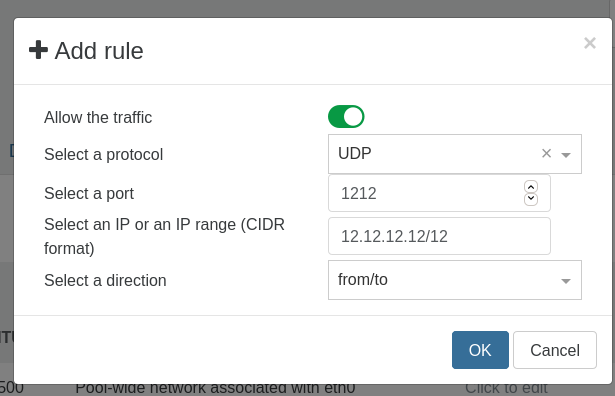615x396 pixels.
Task: Click the plus icon beside Add rule
Action: click(38, 50)
